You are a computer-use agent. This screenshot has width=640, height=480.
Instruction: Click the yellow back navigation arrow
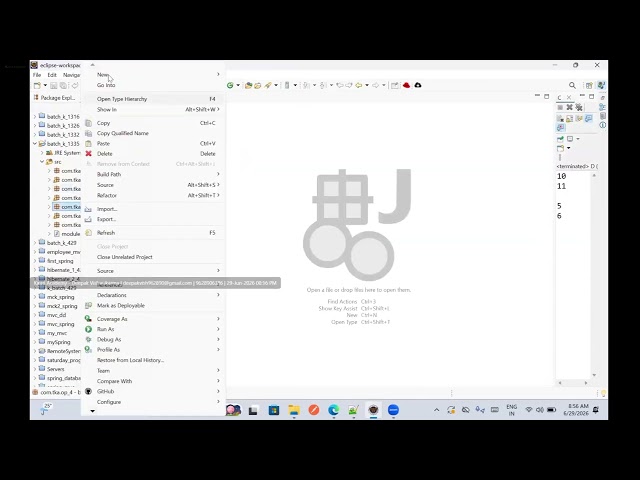pyautogui.click(x=359, y=85)
